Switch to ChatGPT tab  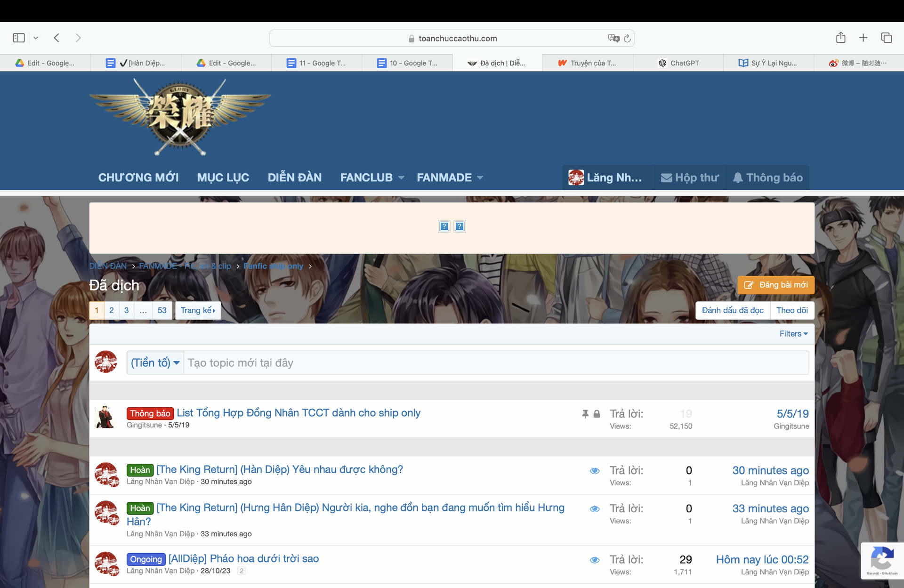(678, 63)
